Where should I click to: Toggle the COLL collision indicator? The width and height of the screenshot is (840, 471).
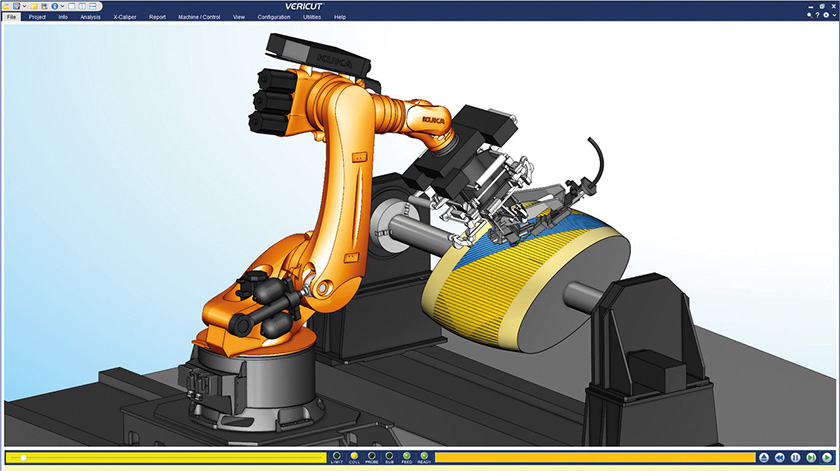[x=353, y=456]
